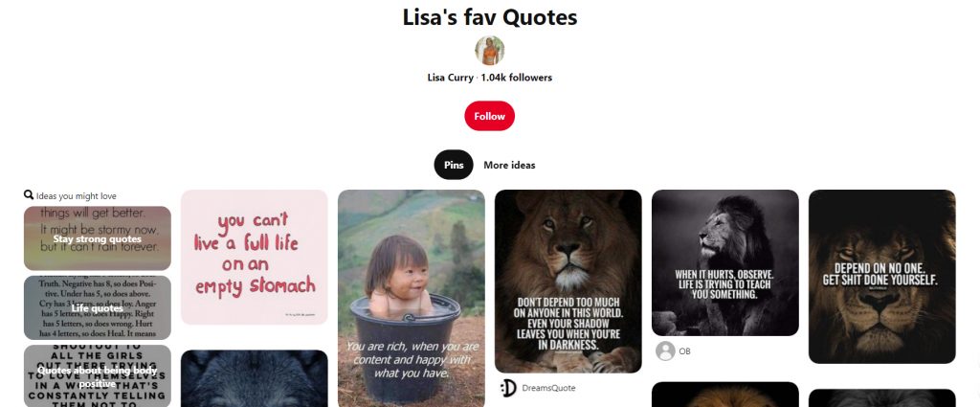Open Quotes about being body positive tile
The width and height of the screenshot is (980, 407).
pos(98,375)
